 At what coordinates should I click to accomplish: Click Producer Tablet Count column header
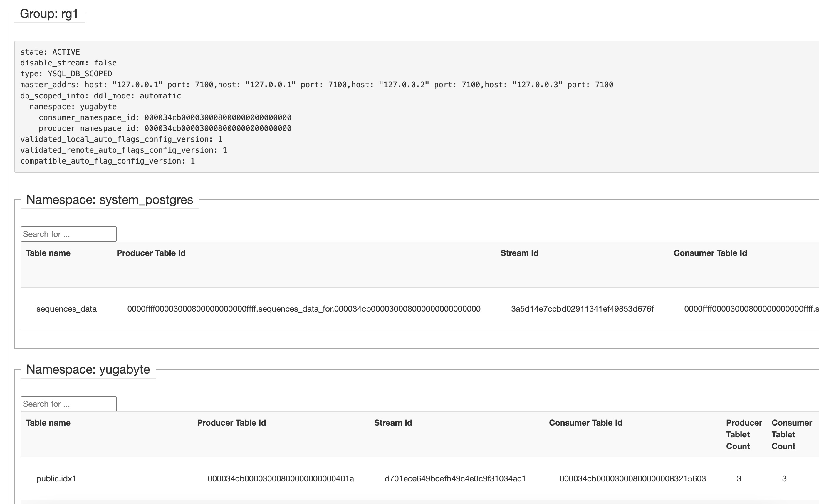point(744,434)
